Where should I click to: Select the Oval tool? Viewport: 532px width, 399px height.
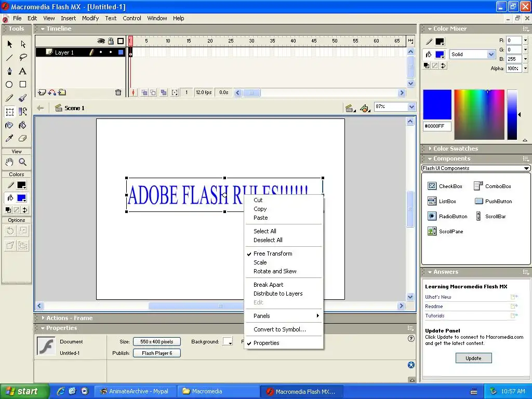(x=9, y=85)
